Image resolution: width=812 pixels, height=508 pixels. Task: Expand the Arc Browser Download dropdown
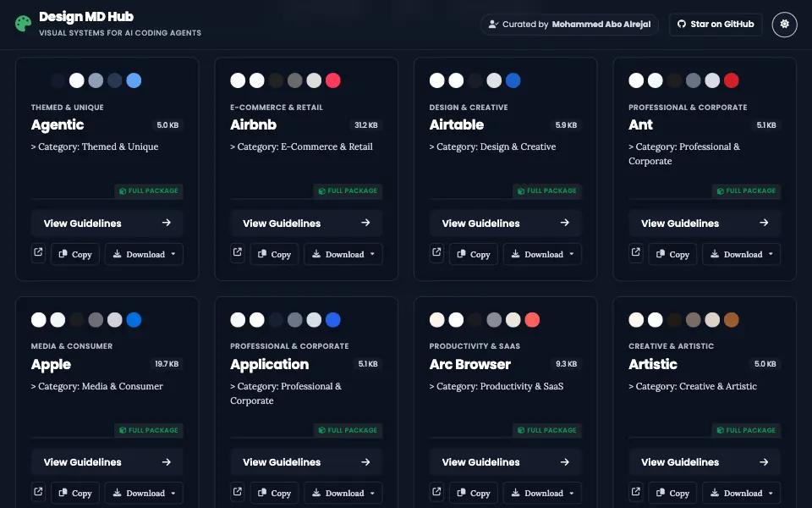pyautogui.click(x=542, y=493)
